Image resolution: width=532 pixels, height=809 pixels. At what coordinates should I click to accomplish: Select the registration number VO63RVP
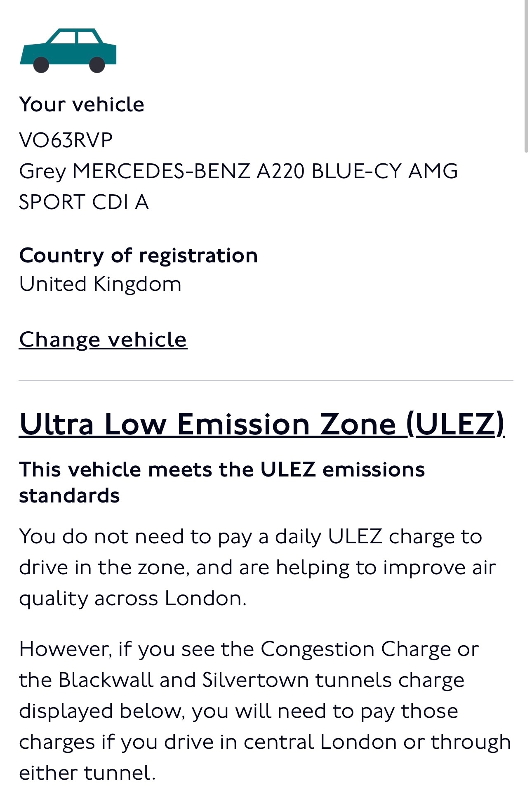(66, 140)
